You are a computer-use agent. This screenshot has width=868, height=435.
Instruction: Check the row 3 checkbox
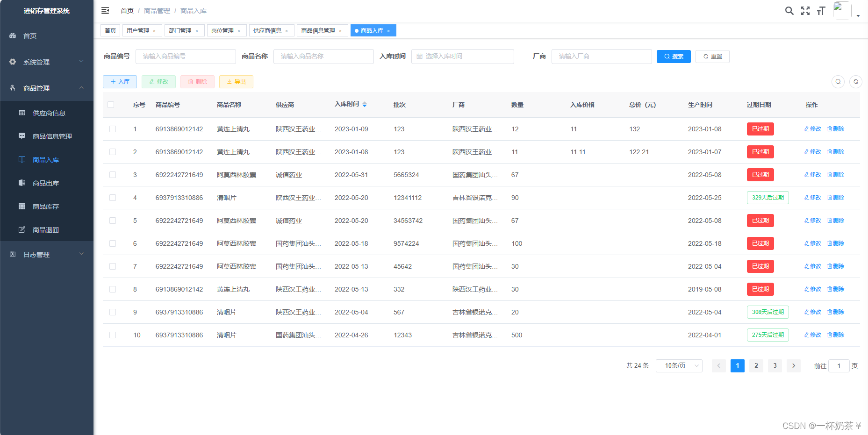113,175
